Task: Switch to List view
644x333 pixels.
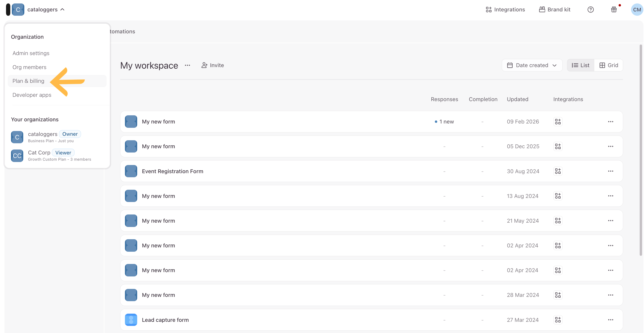Action: point(580,65)
